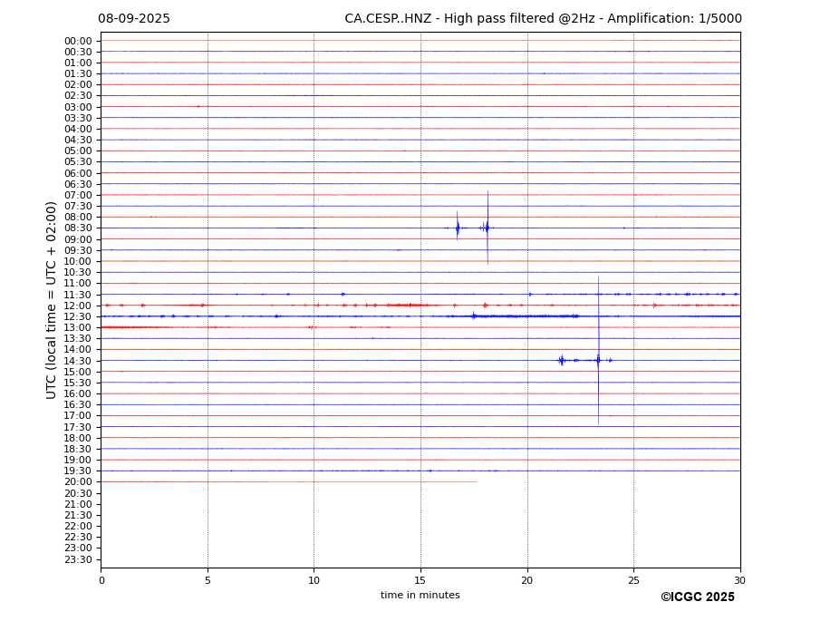Viewport: 840px width, 631px height.
Task: Click the 20:00 time row label
Action: tap(78, 482)
